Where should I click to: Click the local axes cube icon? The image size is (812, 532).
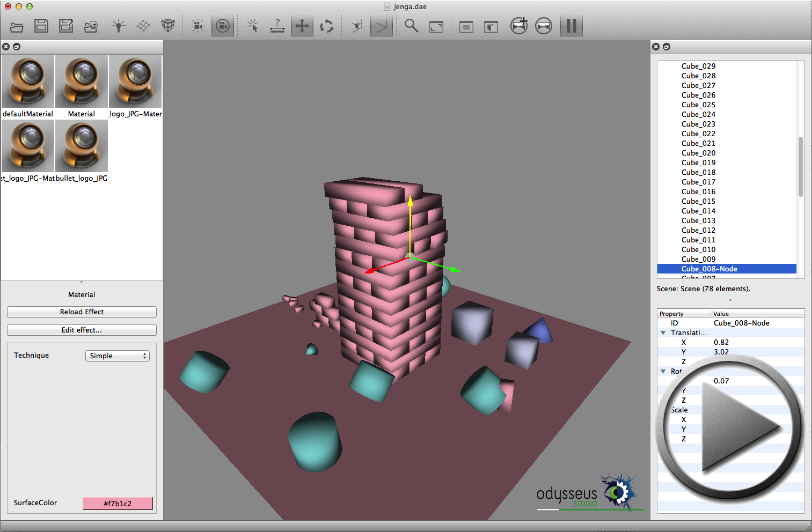click(x=357, y=26)
